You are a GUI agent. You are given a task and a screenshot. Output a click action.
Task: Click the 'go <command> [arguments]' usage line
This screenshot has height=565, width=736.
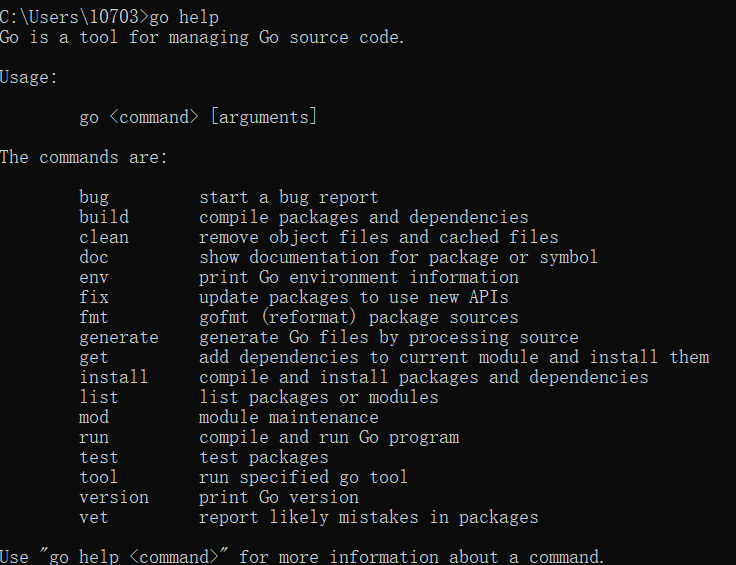(x=199, y=117)
